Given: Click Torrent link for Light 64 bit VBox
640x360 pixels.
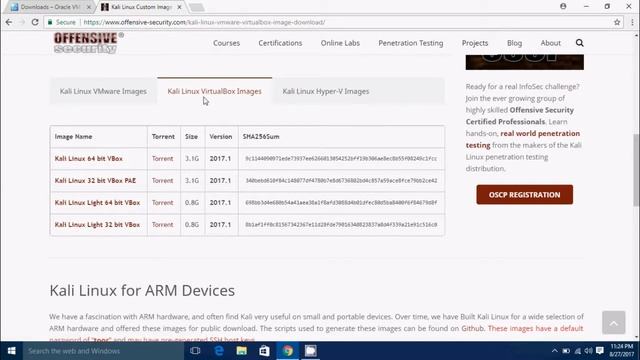Looking at the screenshot, I should pyautogui.click(x=162, y=202).
